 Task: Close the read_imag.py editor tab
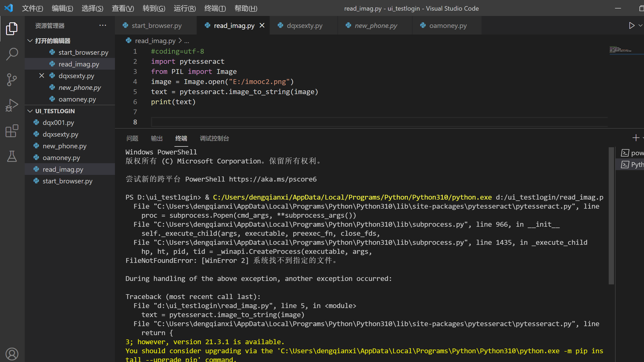tap(262, 26)
